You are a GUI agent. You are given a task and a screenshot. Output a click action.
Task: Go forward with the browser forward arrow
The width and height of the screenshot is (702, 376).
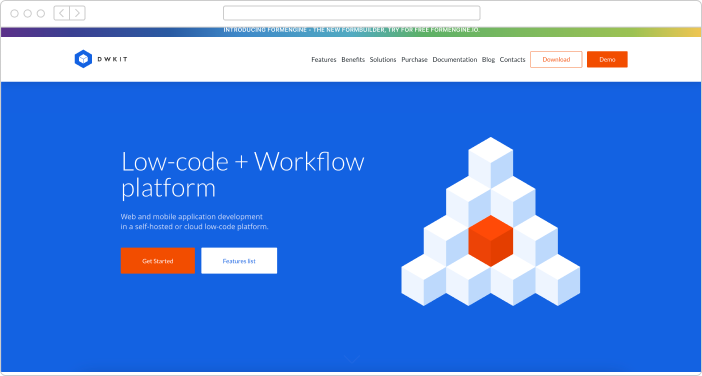(77, 13)
